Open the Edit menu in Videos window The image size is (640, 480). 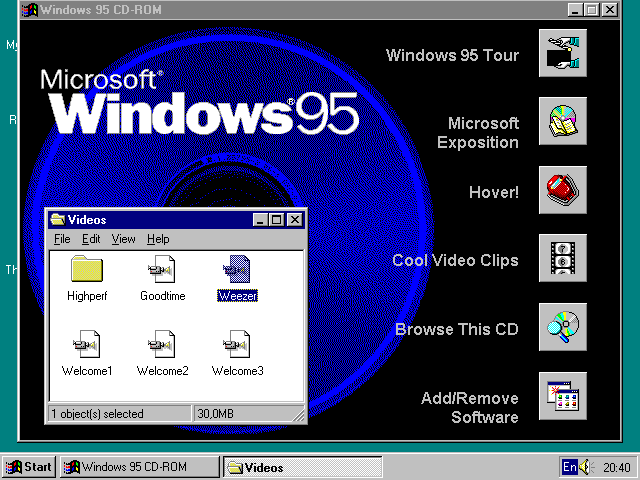click(x=91, y=239)
